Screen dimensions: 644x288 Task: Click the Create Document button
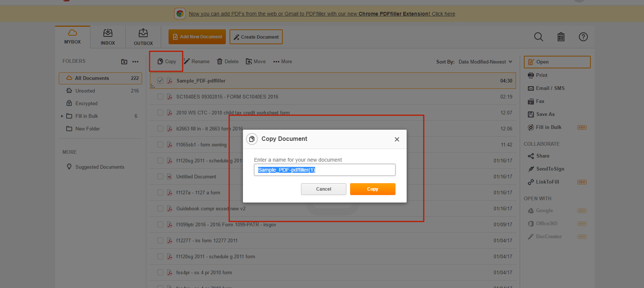point(256,37)
